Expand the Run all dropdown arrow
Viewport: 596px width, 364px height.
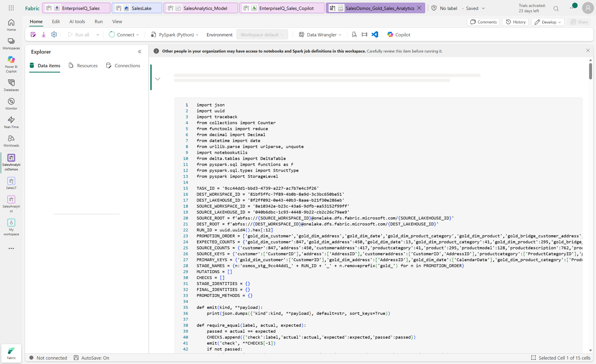(x=98, y=35)
